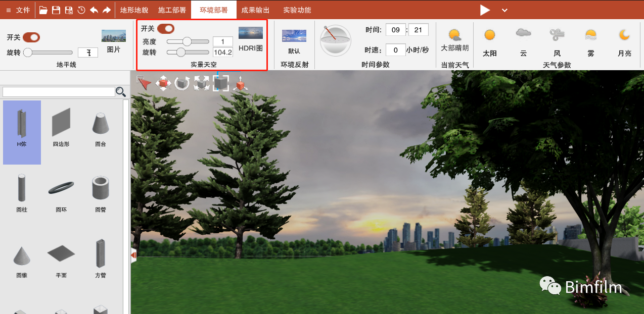Viewport: 644px width, 314px height.
Task: Redo with the right curved arrow
Action: pyautogui.click(x=107, y=10)
